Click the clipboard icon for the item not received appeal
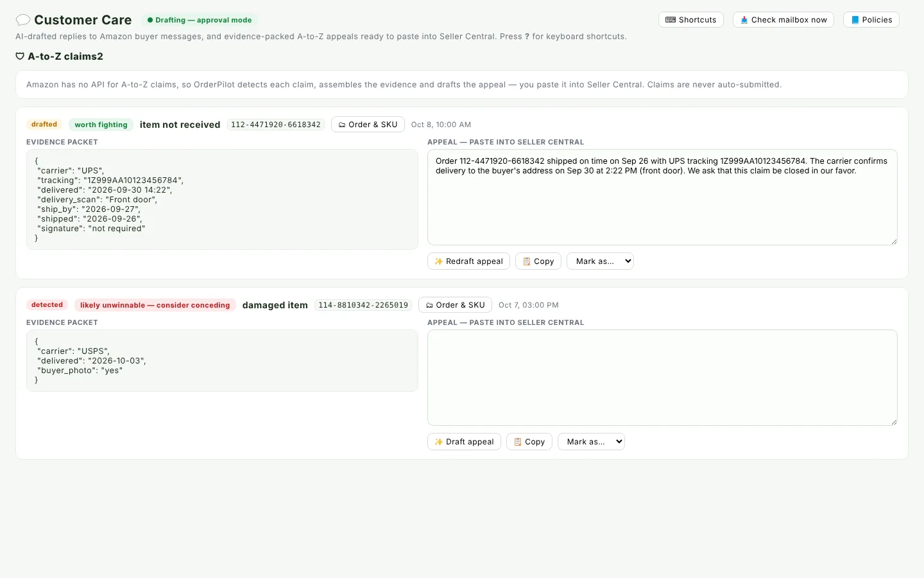The image size is (924, 578). coord(527,261)
